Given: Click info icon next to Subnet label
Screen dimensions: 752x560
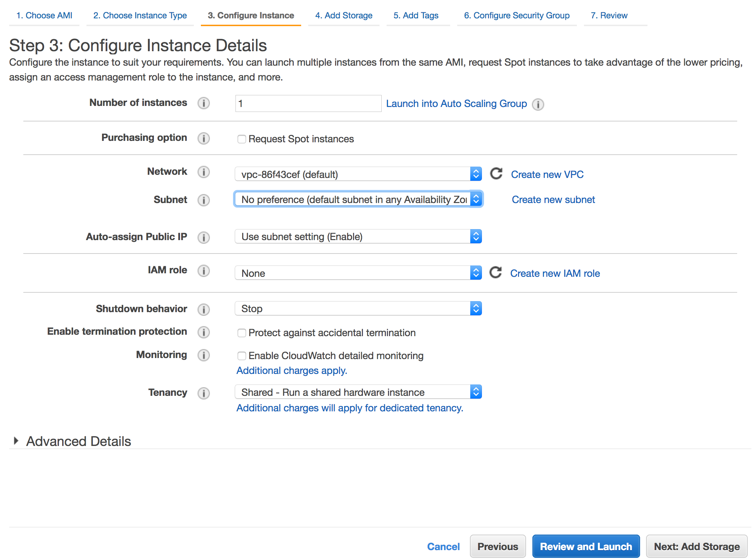Looking at the screenshot, I should [x=203, y=200].
